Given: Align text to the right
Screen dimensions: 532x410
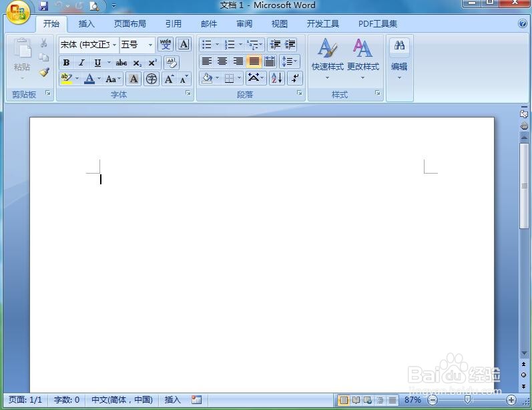Looking at the screenshot, I should coord(238,61).
